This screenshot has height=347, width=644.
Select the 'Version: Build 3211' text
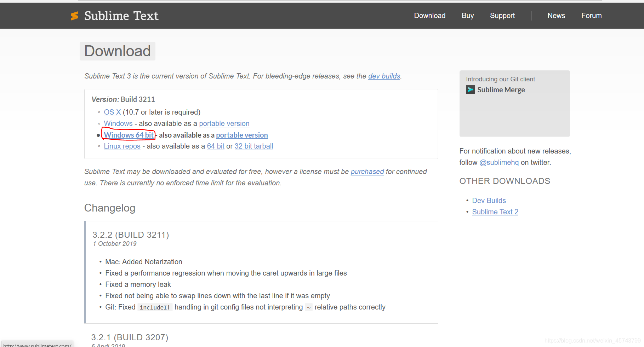pos(123,99)
